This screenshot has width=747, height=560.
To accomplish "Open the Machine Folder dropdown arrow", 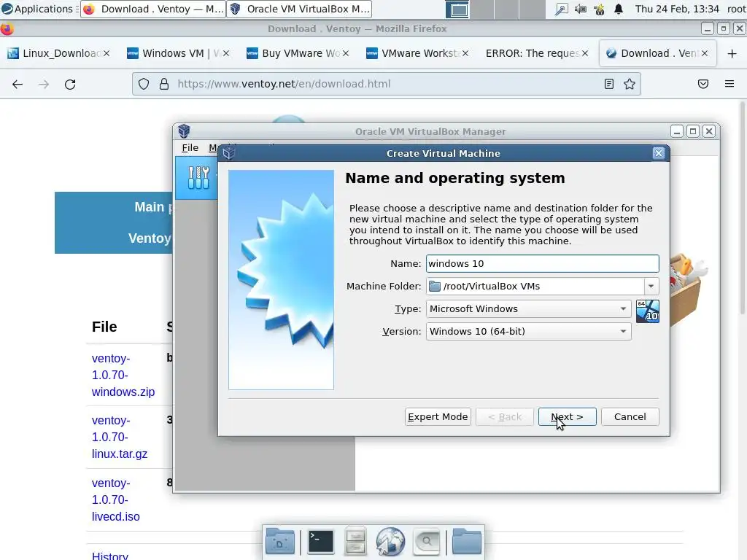I will [x=651, y=286].
